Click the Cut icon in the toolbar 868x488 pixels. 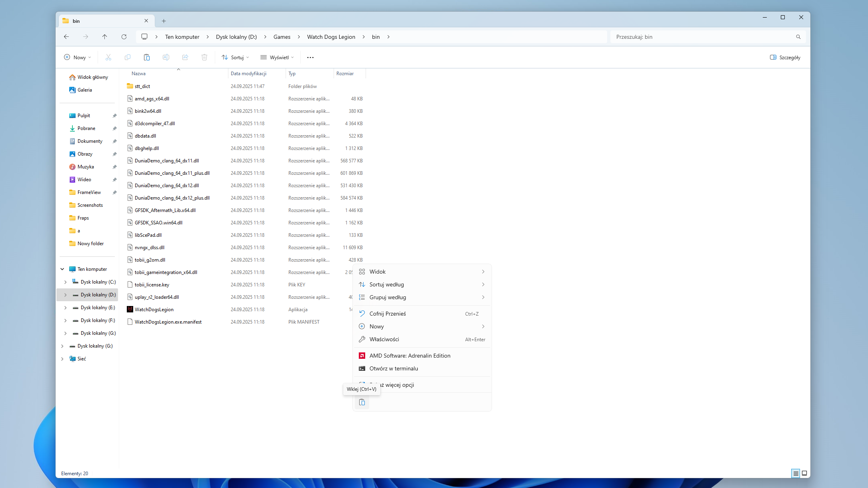point(108,58)
